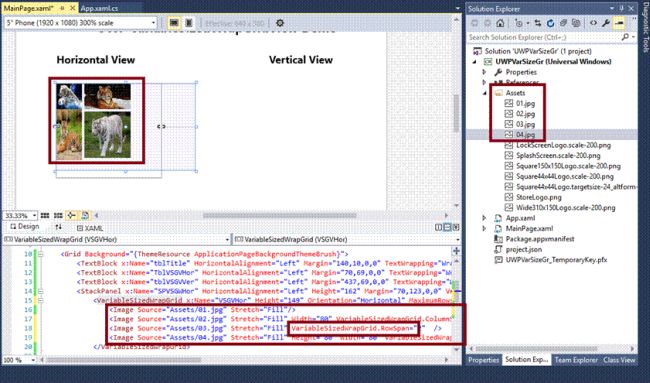Select horizontal split layout icon
Viewport: 650px width, 383px height.
point(447,227)
